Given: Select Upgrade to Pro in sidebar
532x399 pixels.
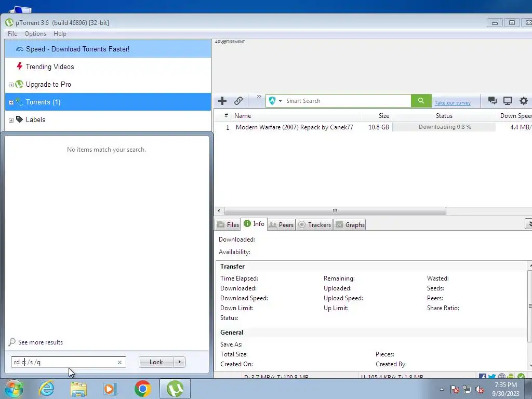Looking at the screenshot, I should click(108, 84).
